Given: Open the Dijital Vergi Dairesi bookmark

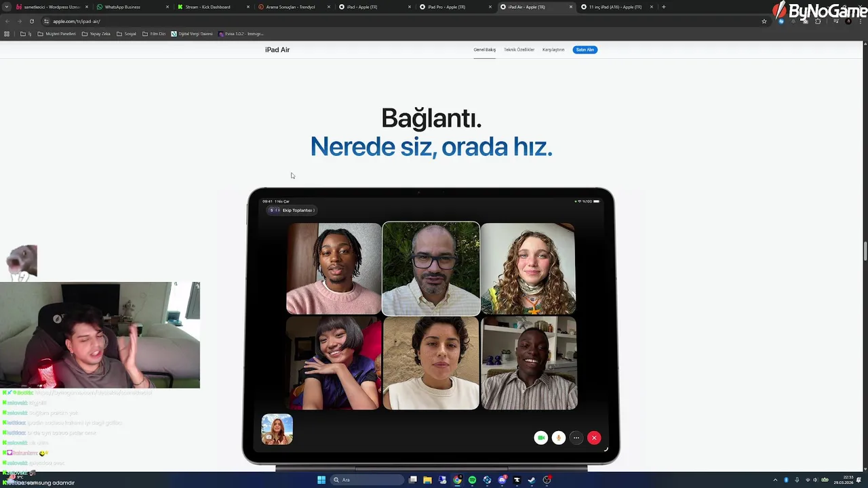Looking at the screenshot, I should [192, 34].
